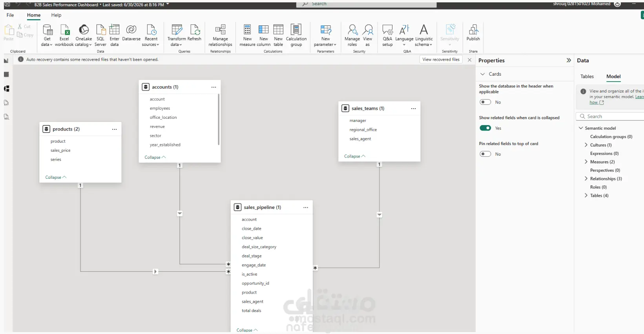Select the deal_stage field in sales_pipeline
This screenshot has height=334, width=644.
(x=252, y=256)
